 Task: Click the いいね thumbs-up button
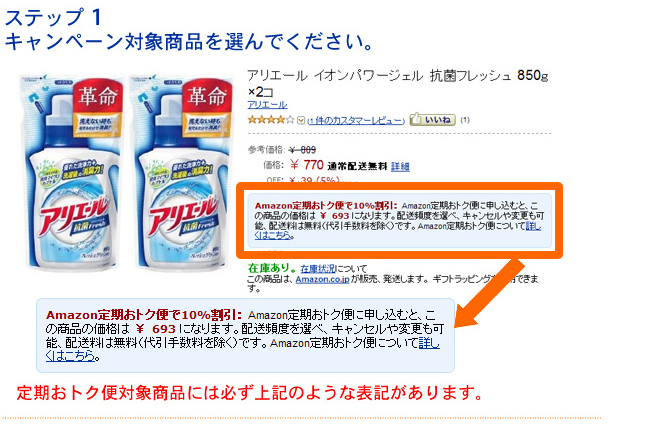pos(432,120)
